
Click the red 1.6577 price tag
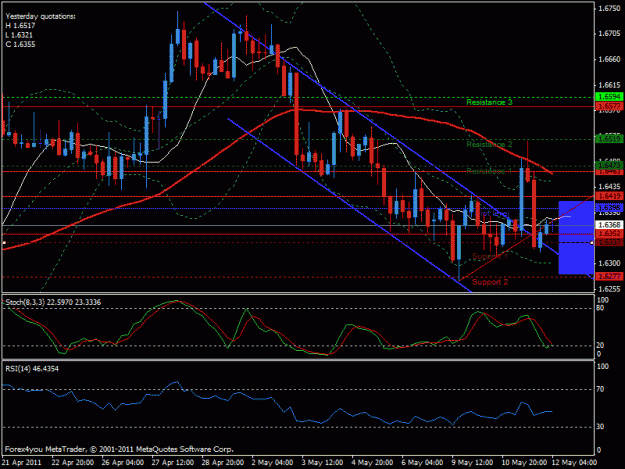click(609, 106)
